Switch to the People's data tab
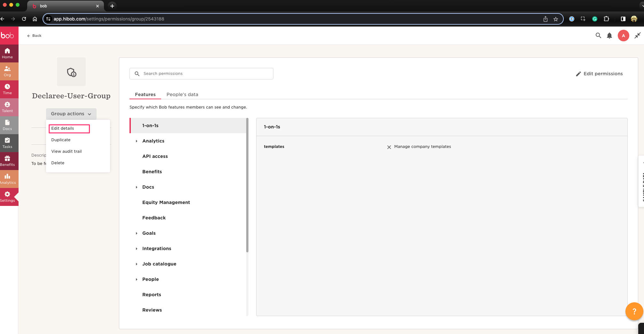 click(x=182, y=94)
